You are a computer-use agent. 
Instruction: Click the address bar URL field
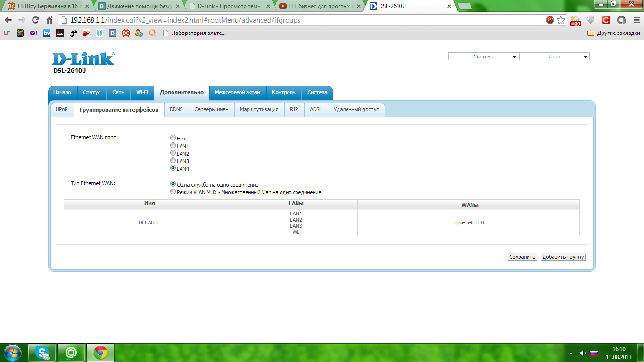click(x=302, y=20)
